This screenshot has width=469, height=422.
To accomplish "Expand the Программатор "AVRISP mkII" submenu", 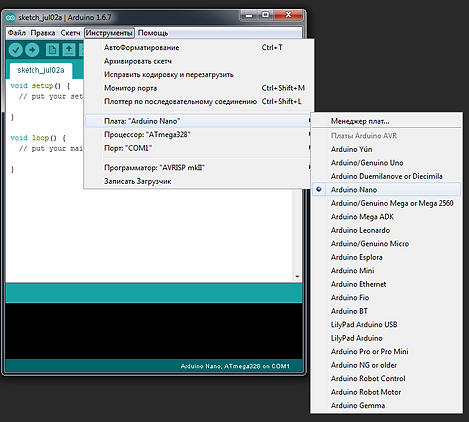I will (x=199, y=168).
